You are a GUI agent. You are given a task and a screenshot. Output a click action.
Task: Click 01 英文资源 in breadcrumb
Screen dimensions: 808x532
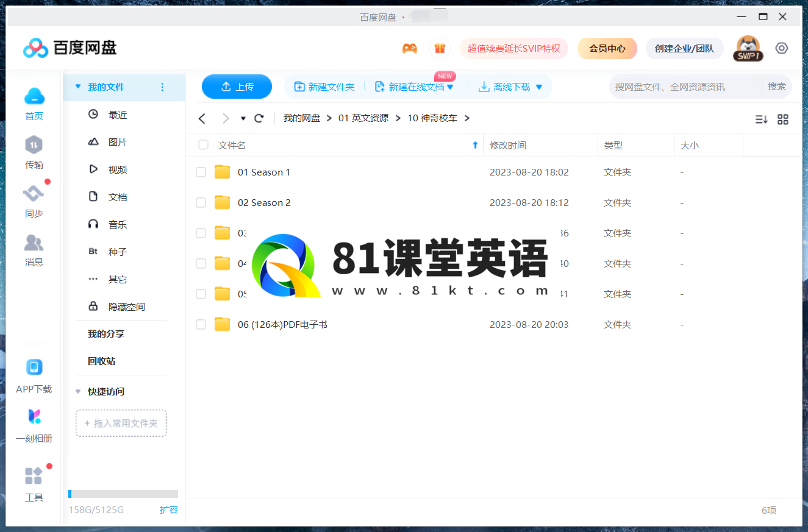[363, 118]
